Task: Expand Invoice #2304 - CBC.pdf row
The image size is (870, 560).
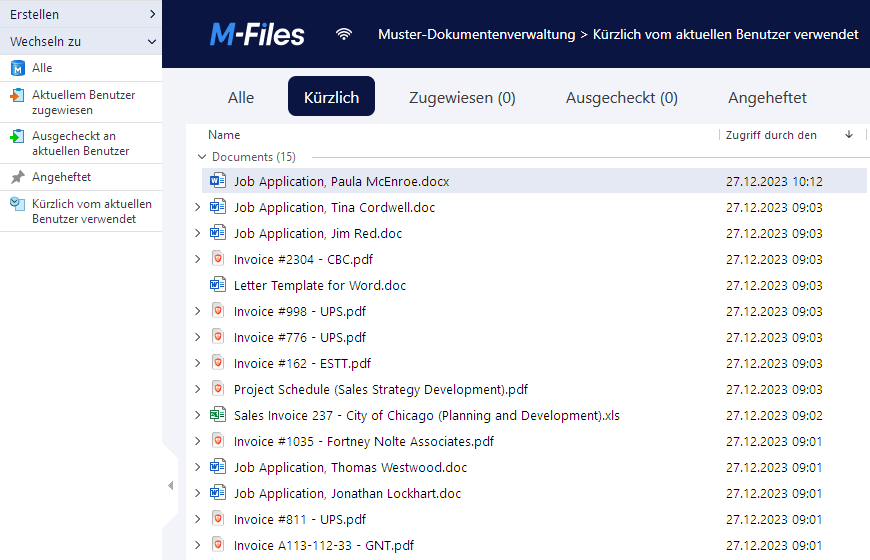Action: [x=198, y=259]
